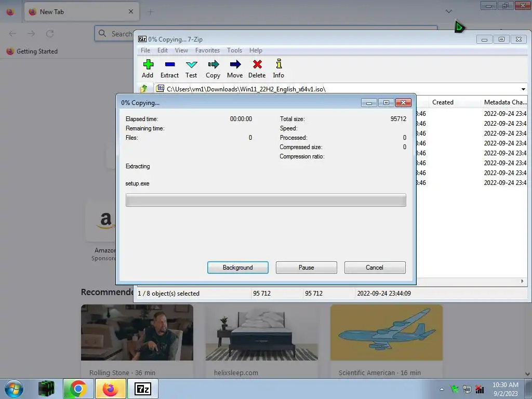The image size is (532, 399).
Task: Reload the Firefox page
Action: (50, 34)
